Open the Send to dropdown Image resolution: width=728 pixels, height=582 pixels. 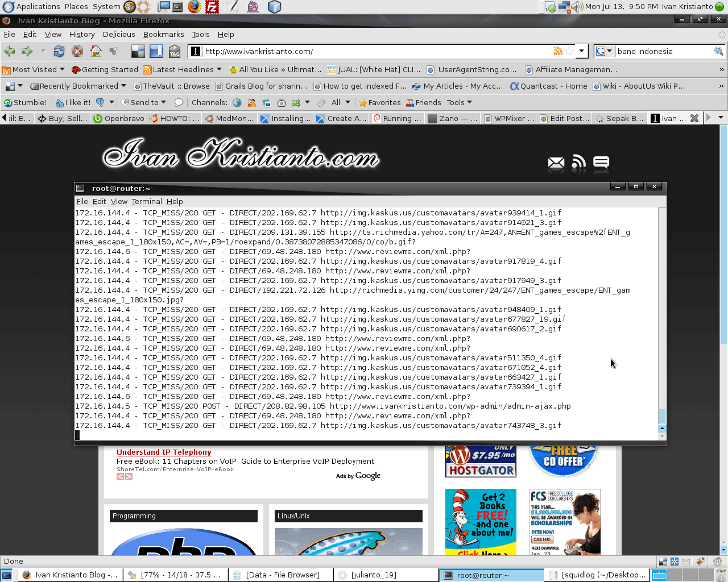pos(143,102)
